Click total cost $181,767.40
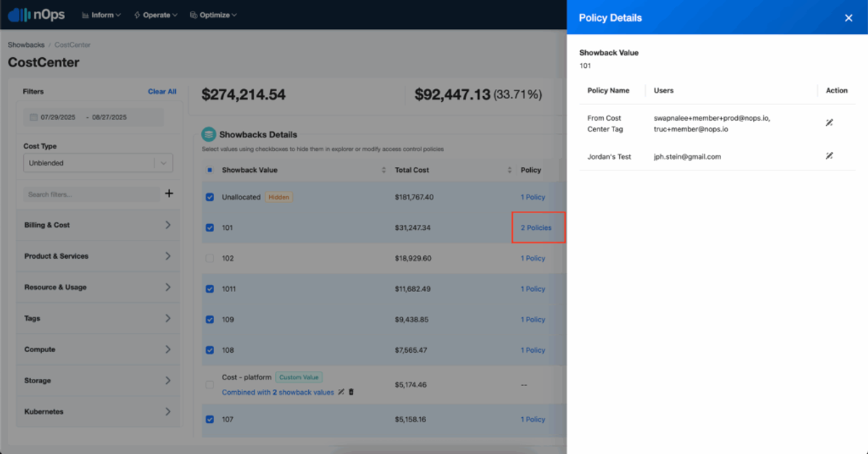This screenshot has height=454, width=868. tap(414, 197)
